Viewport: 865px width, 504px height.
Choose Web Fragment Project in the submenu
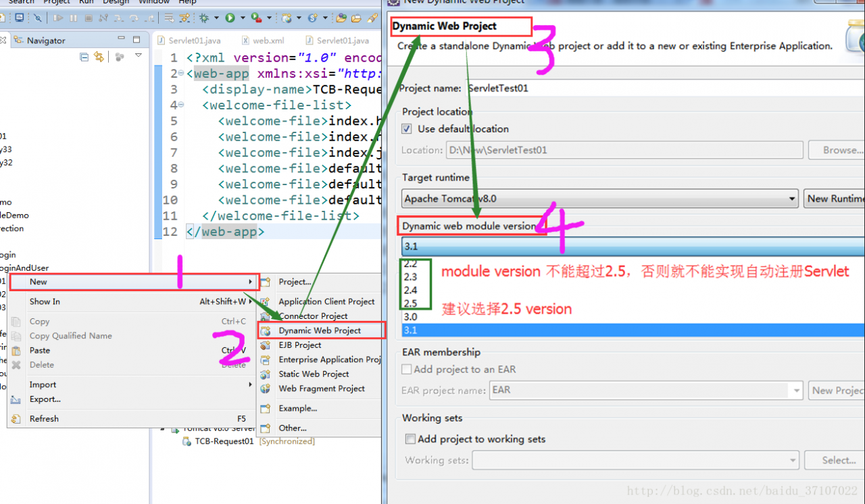(320, 388)
